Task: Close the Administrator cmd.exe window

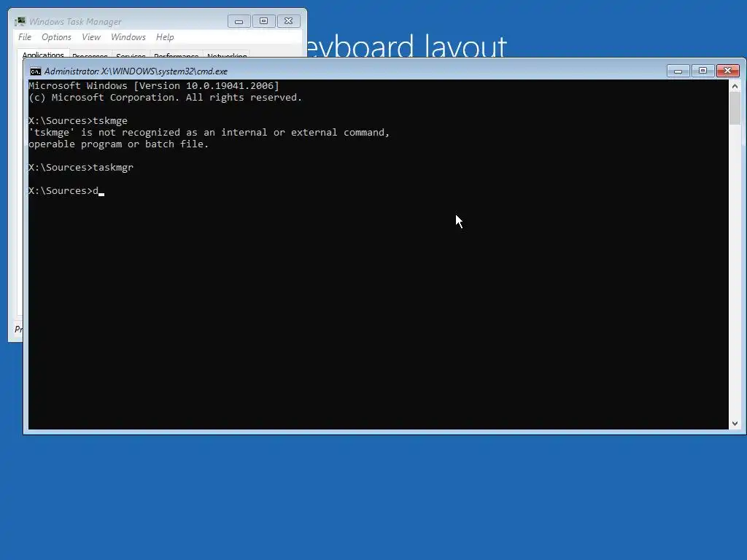Action: 727,71
